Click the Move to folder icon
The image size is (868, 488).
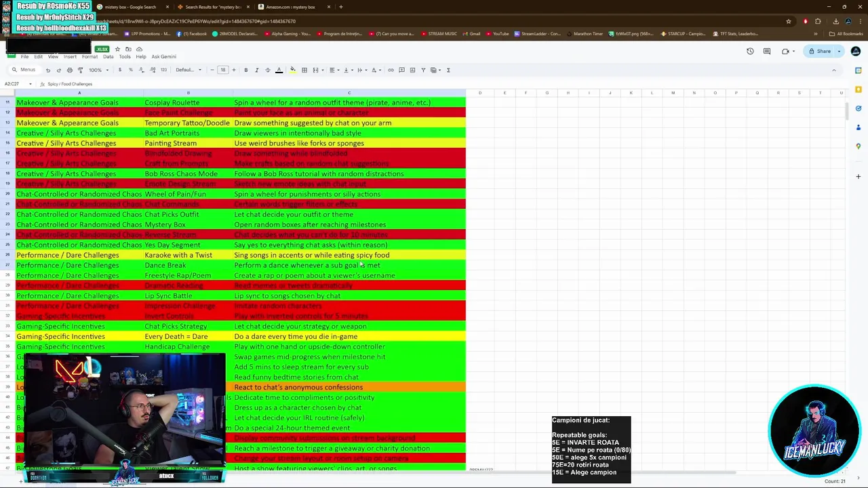128,49
